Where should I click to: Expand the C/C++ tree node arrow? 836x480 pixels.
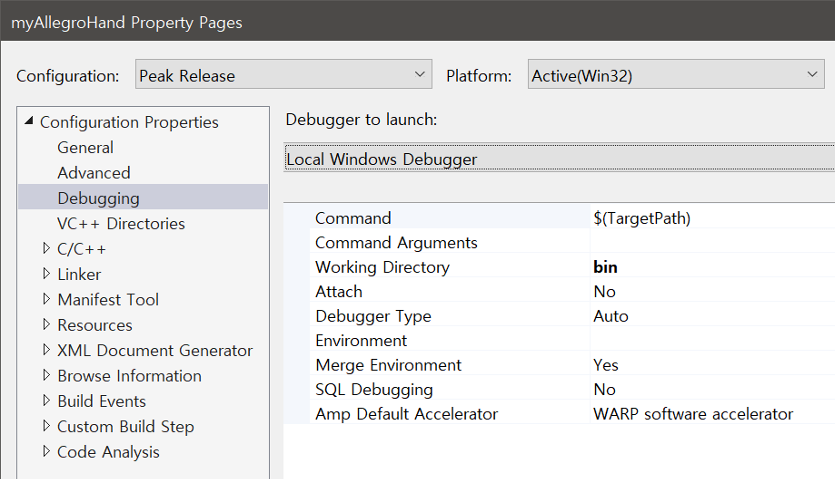pos(46,248)
